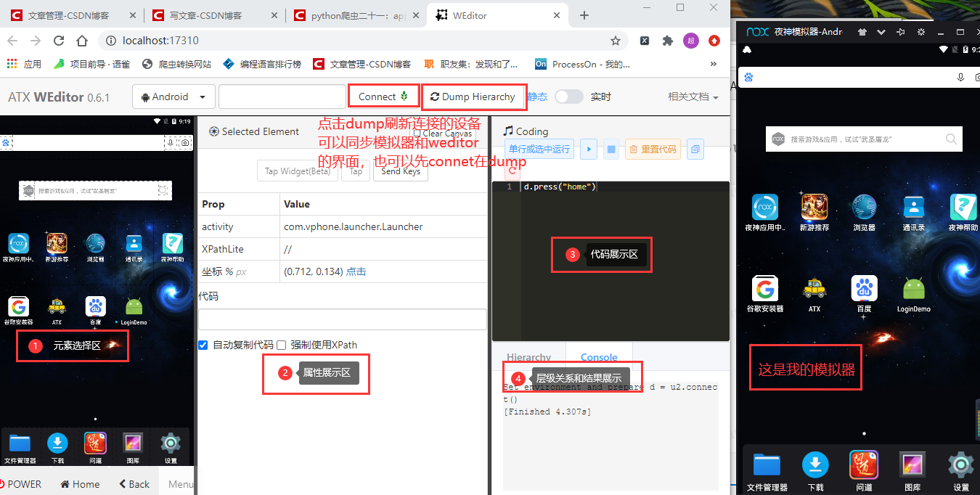Screen dimensions: 980x495
Task: Run the code with the play icon
Action: point(588,148)
